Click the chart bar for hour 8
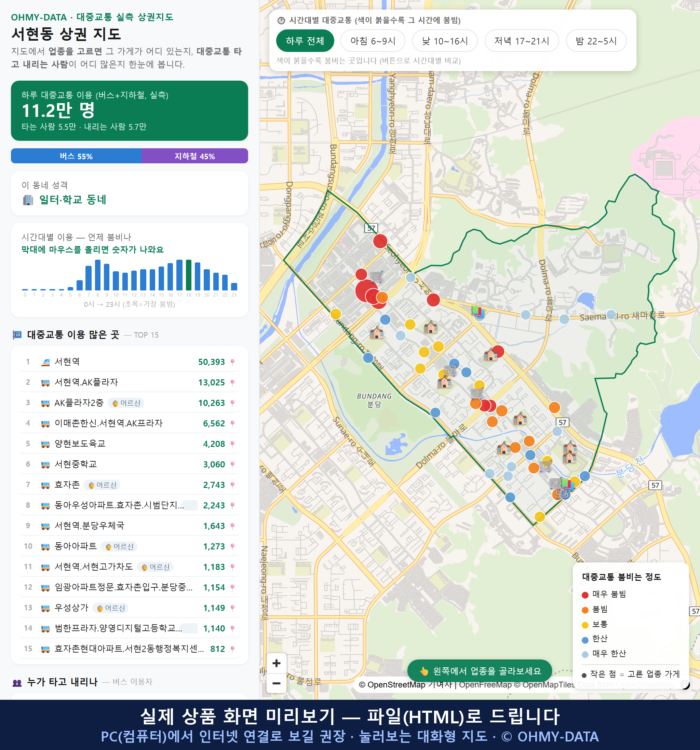 point(98,275)
